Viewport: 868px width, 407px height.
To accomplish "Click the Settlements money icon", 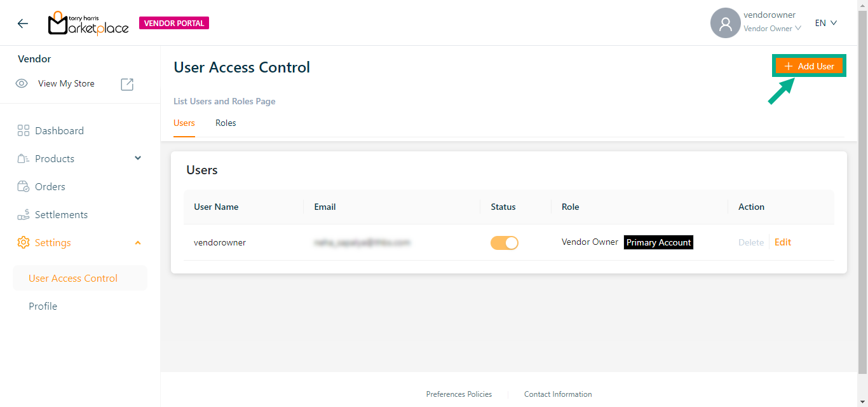I will (x=24, y=215).
